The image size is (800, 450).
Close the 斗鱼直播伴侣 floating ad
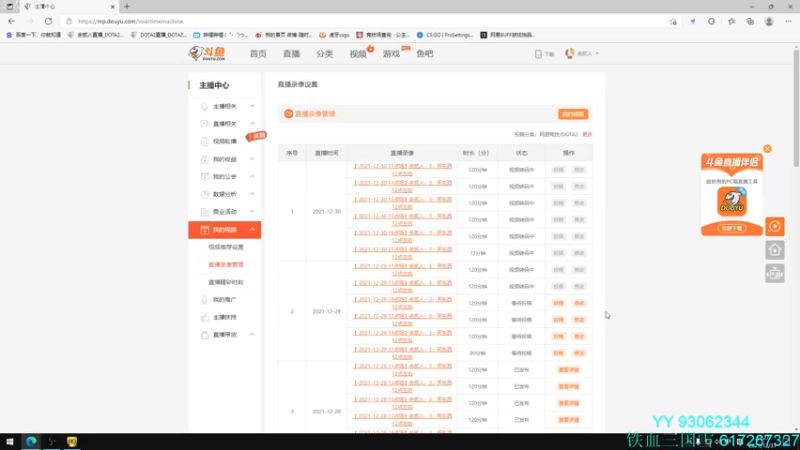click(x=767, y=149)
